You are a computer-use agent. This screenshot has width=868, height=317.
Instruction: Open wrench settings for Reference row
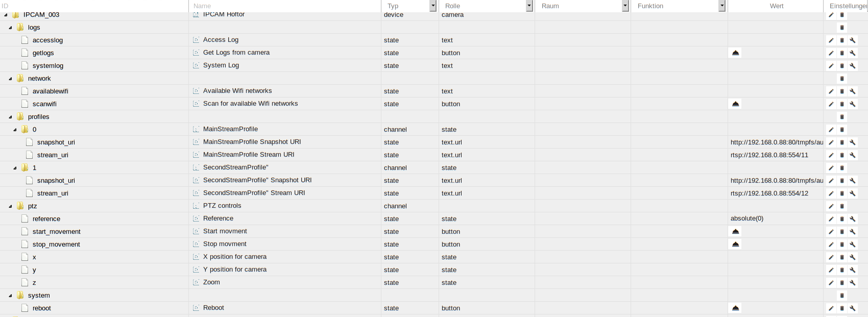pyautogui.click(x=853, y=219)
